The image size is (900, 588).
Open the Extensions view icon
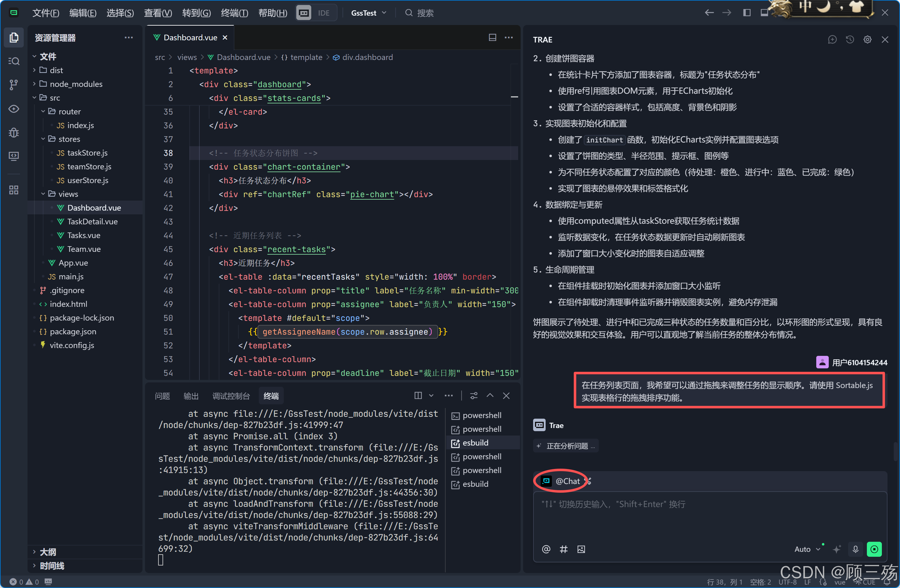click(x=14, y=190)
